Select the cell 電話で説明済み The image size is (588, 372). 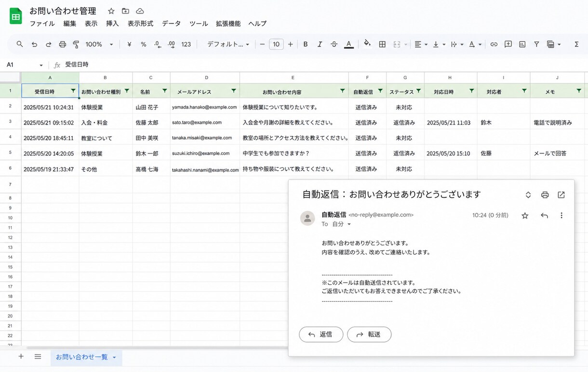557,123
